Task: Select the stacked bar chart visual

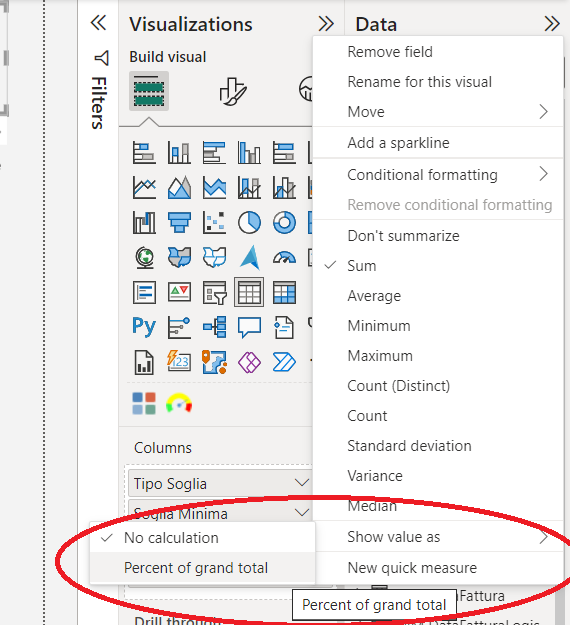Action: coord(144,153)
